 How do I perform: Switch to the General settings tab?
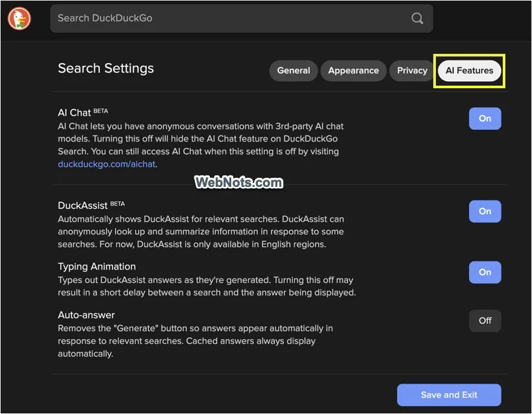pyautogui.click(x=293, y=71)
